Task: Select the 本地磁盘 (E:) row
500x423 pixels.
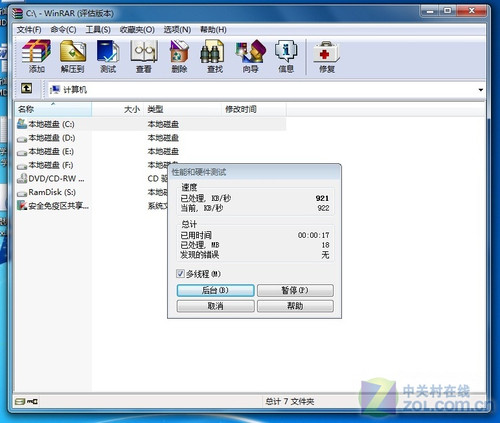Action: pos(151,151)
